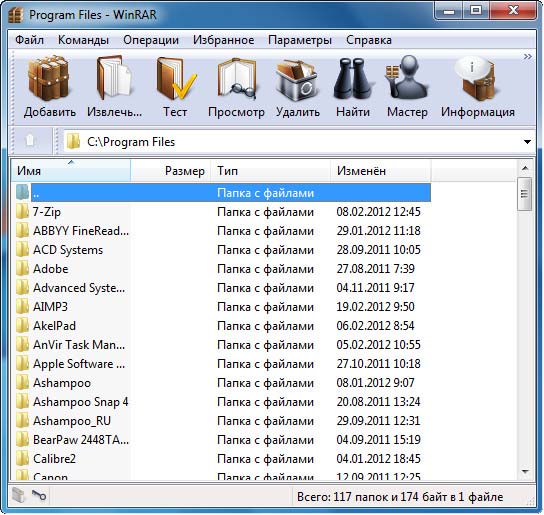Select the AnVir Task Man... folder name
This screenshot has width=544, height=515.
79,345
